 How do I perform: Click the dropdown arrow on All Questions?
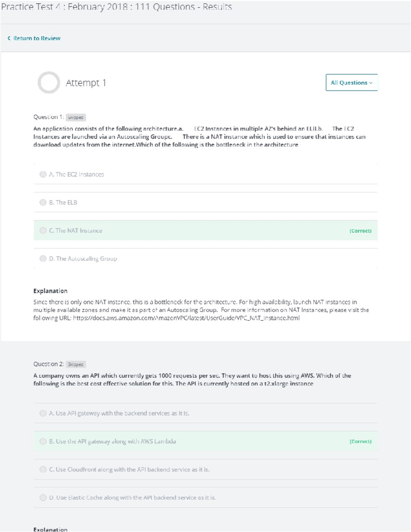click(x=371, y=83)
